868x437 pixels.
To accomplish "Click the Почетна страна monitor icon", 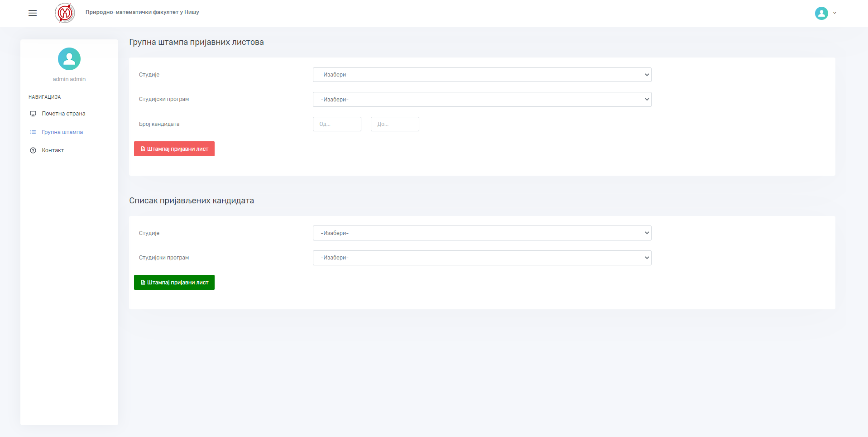I will (33, 114).
